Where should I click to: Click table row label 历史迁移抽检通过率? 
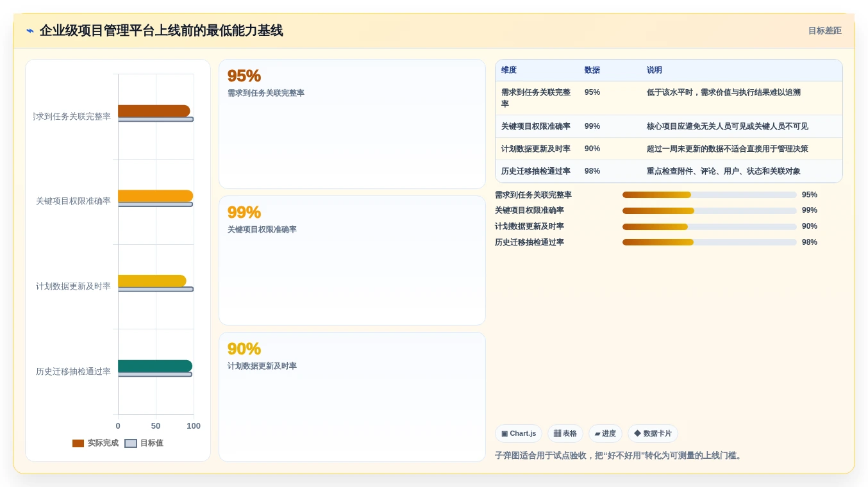tap(536, 172)
